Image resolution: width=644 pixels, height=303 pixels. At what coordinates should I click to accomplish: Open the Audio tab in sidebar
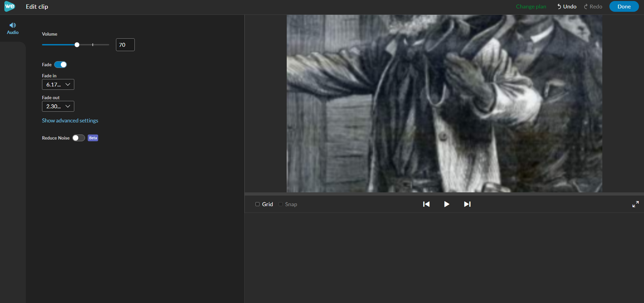pos(13,29)
